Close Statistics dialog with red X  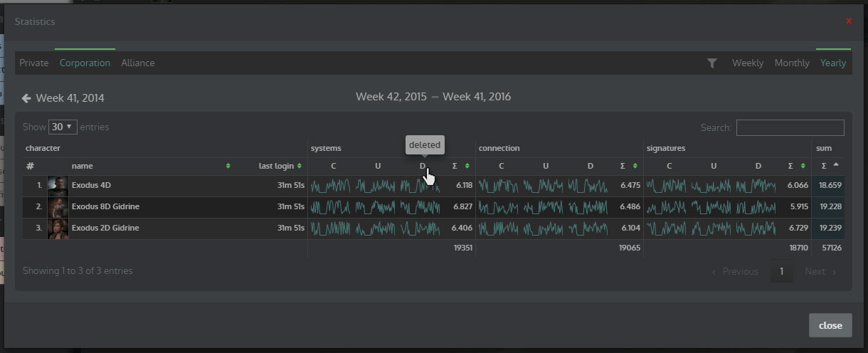coord(849,21)
